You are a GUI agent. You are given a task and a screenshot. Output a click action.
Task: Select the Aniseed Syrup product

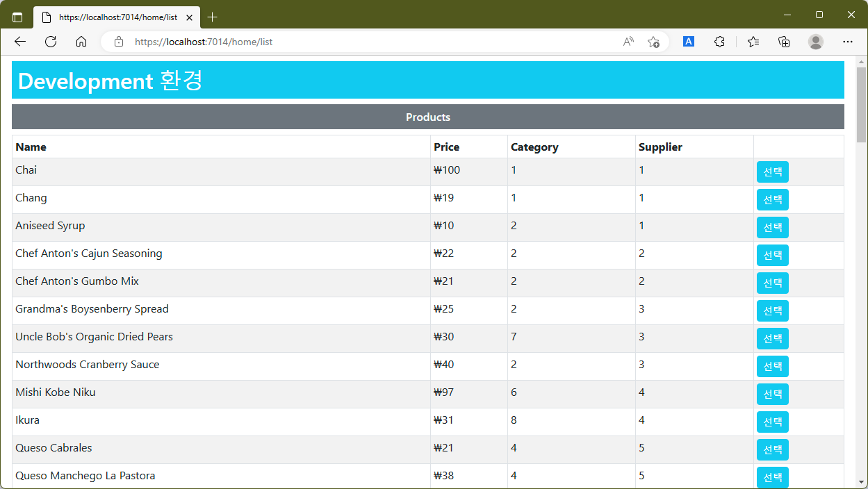[x=772, y=228]
